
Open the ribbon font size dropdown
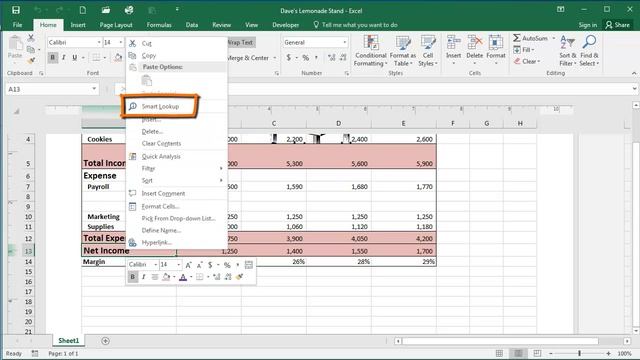click(120, 42)
